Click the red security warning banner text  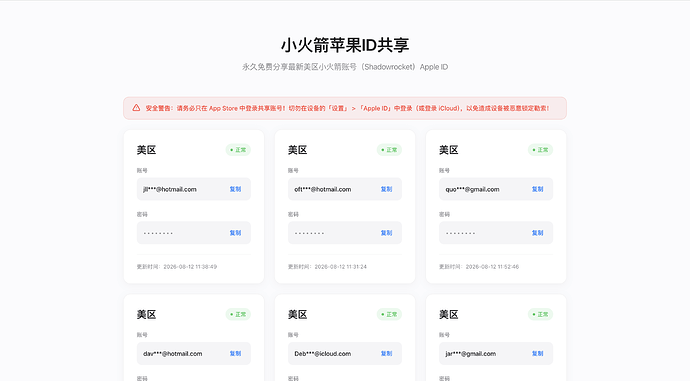coord(347,108)
